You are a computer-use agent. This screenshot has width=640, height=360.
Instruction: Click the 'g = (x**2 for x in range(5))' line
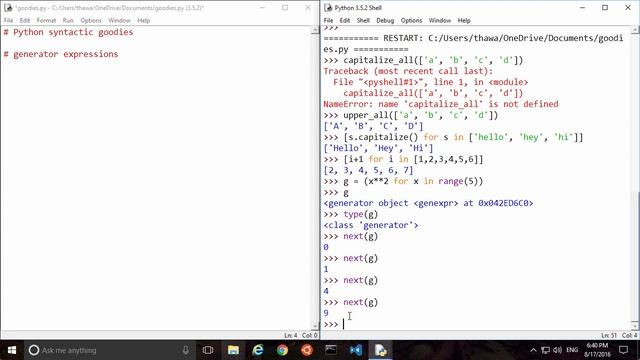[x=413, y=181]
